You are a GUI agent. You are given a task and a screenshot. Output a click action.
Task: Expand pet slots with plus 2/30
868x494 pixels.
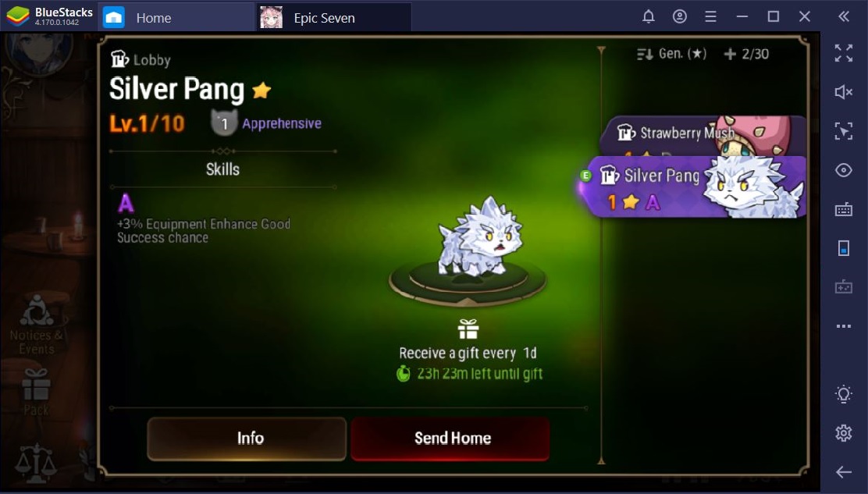coord(746,54)
